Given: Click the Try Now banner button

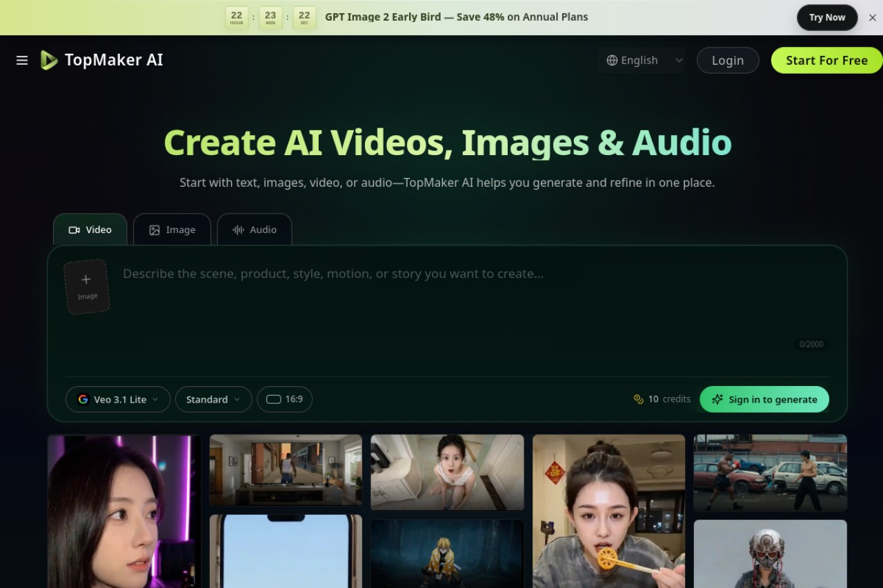Looking at the screenshot, I should (x=827, y=18).
